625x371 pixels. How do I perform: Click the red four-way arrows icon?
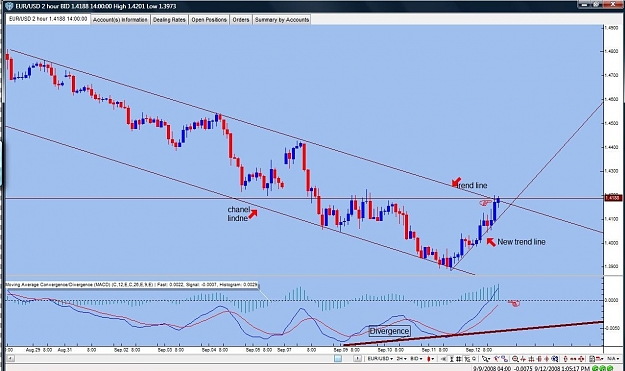[x=581, y=359]
